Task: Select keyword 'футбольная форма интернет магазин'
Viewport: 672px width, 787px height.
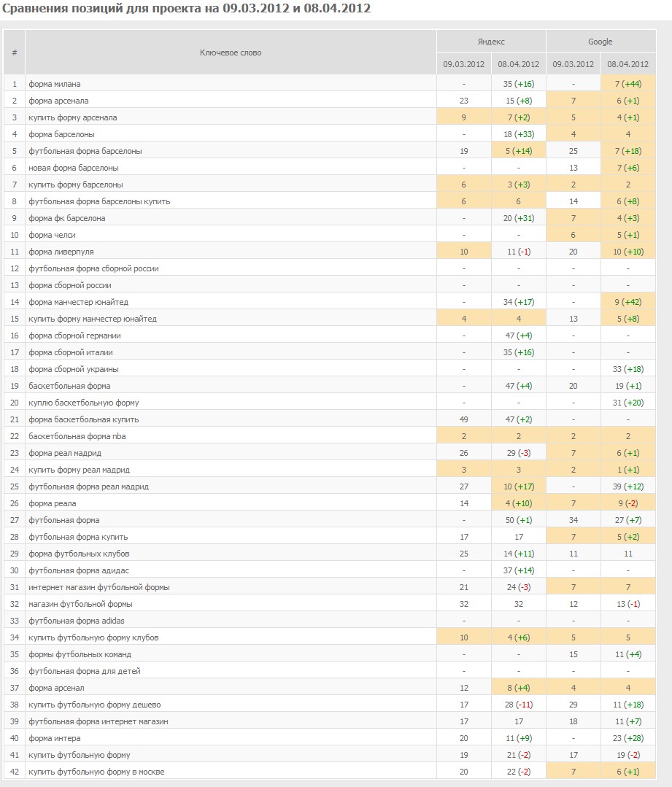Action: [x=99, y=722]
